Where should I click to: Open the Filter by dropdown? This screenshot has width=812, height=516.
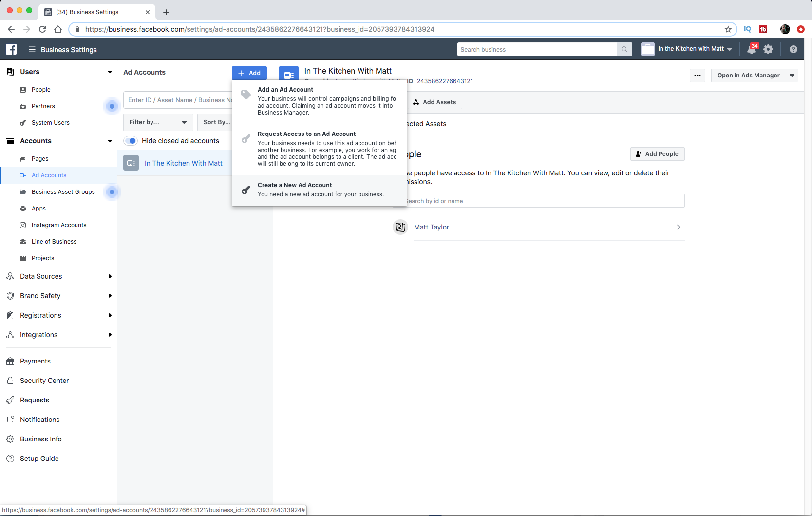pyautogui.click(x=158, y=122)
